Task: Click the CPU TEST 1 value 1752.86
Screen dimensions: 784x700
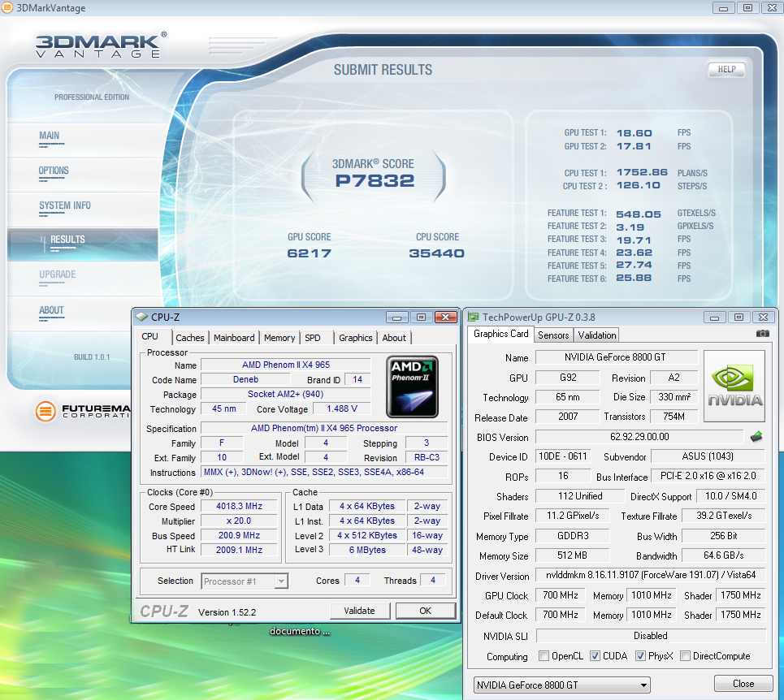Action: (642, 172)
